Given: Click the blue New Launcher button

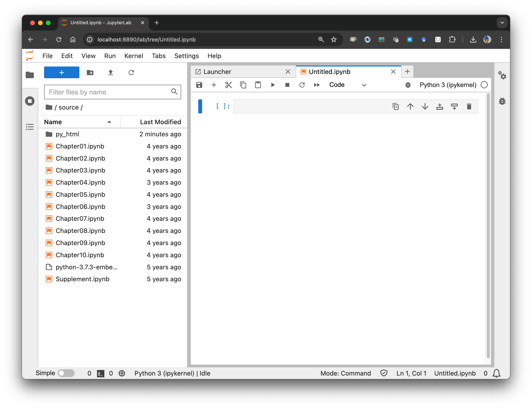Looking at the screenshot, I should pyautogui.click(x=62, y=73).
